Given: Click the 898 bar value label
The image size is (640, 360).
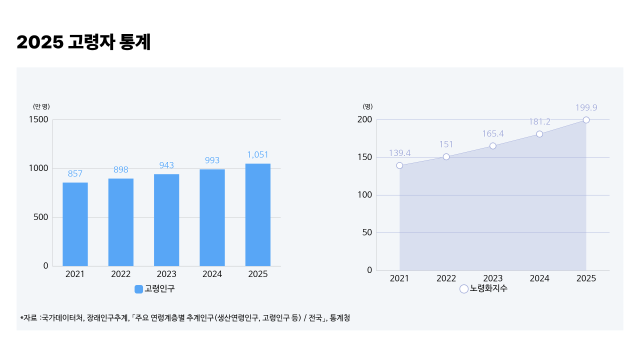Looking at the screenshot, I should pos(121,170).
